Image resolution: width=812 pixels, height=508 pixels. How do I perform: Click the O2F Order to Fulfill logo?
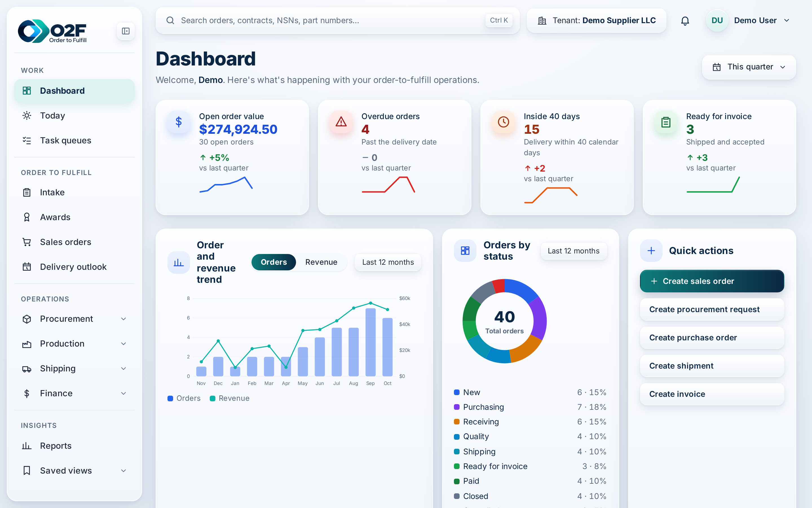click(x=52, y=31)
